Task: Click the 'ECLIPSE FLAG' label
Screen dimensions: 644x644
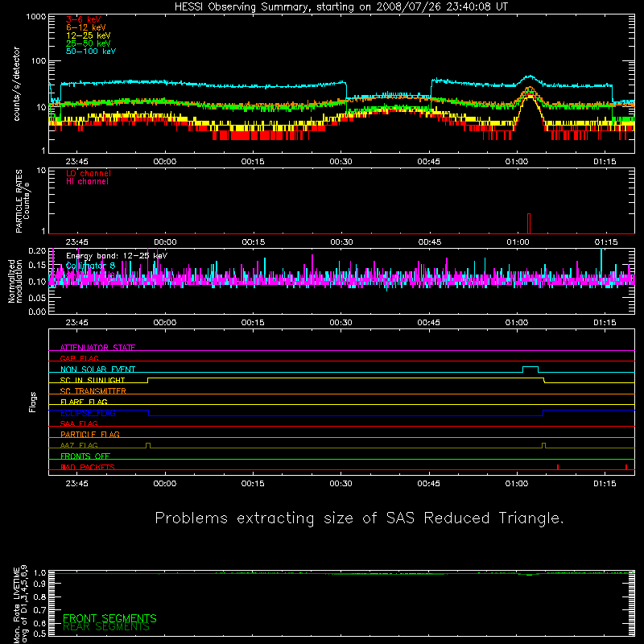Action: click(x=88, y=413)
